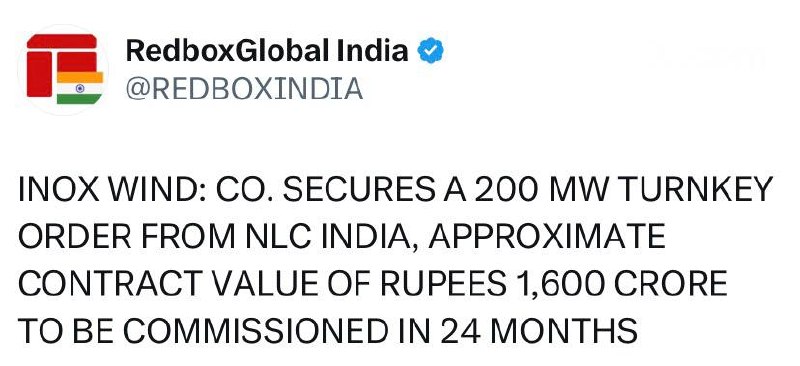This screenshot has height=366, width=800.
Task: Click the word APPROXIMATE
Action: pos(547,237)
